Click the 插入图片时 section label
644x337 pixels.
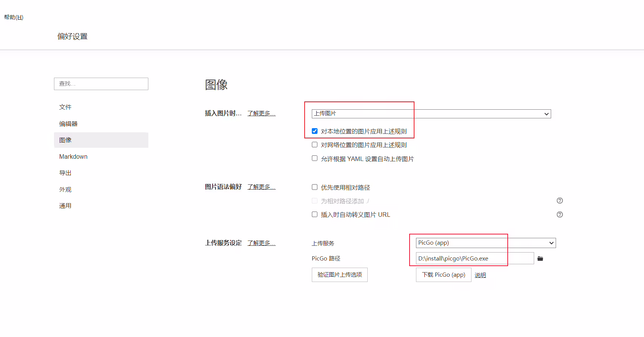[x=223, y=113]
